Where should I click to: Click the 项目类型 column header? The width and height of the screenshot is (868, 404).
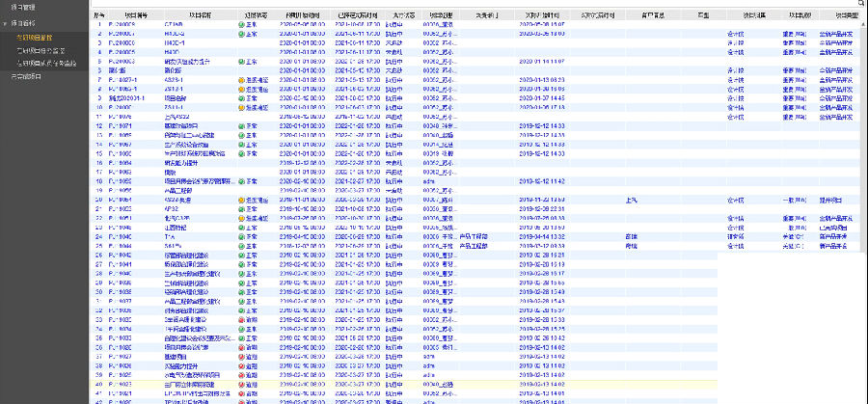click(846, 15)
